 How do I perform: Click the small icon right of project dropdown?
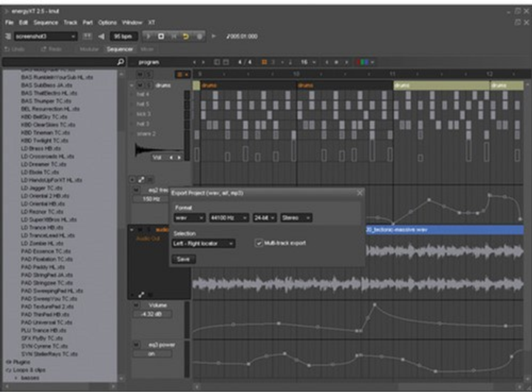[87, 36]
